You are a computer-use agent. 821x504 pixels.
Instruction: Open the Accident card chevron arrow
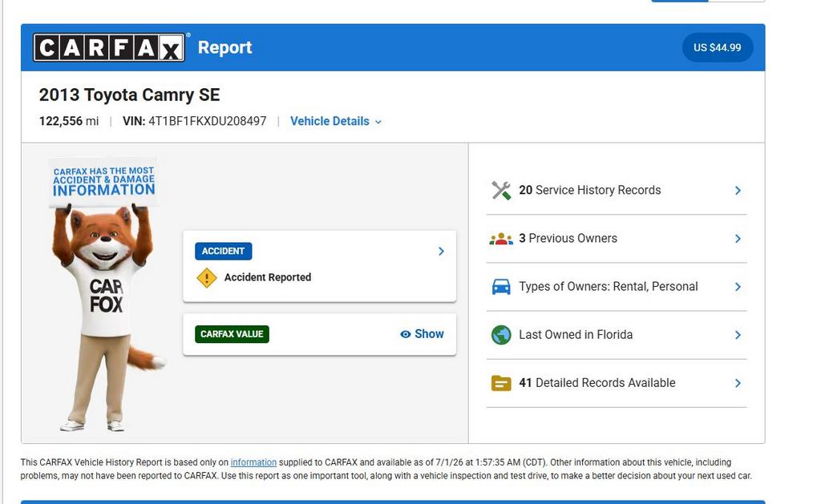point(442,252)
